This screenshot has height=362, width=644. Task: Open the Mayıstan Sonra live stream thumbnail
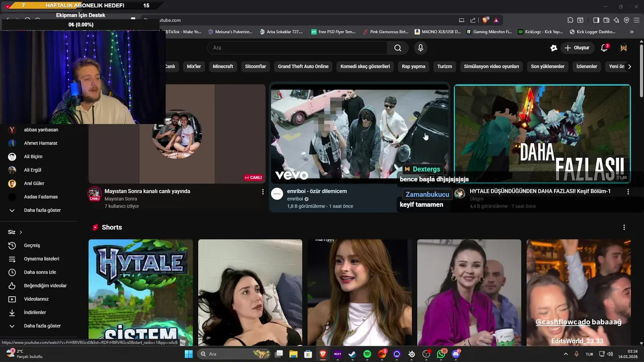tap(177, 134)
